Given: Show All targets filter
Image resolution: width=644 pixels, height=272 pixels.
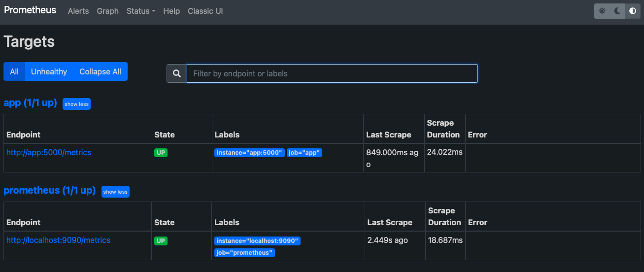Looking at the screenshot, I should tap(14, 71).
